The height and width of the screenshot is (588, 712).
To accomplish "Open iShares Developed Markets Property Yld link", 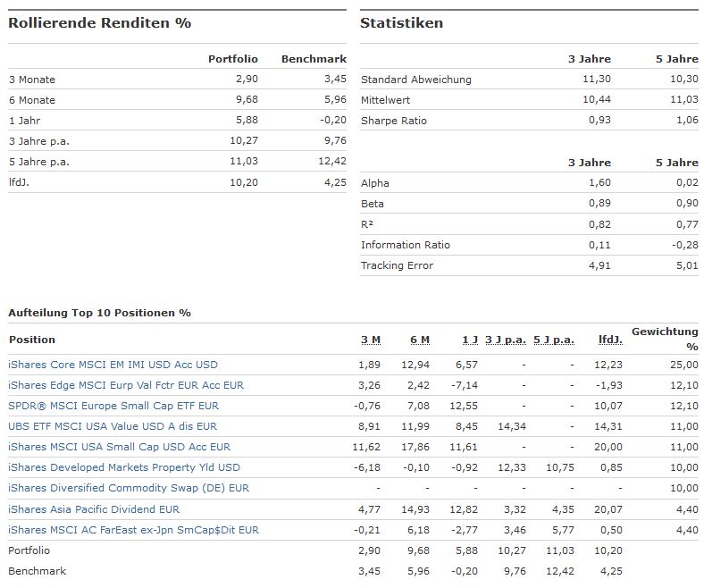I will pos(123,467).
